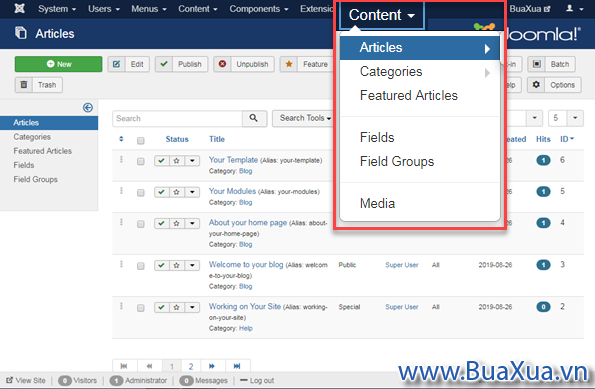Click the Joomla logo icon in the top bar
This screenshot has width=595, height=389.
point(19,8)
